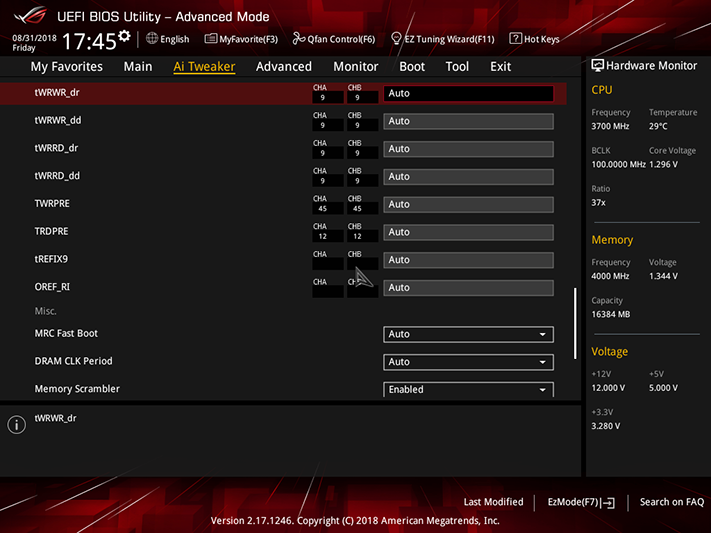Open the MRC Fast Boot dropdown
Image resolution: width=711 pixels, height=533 pixels.
tap(468, 334)
